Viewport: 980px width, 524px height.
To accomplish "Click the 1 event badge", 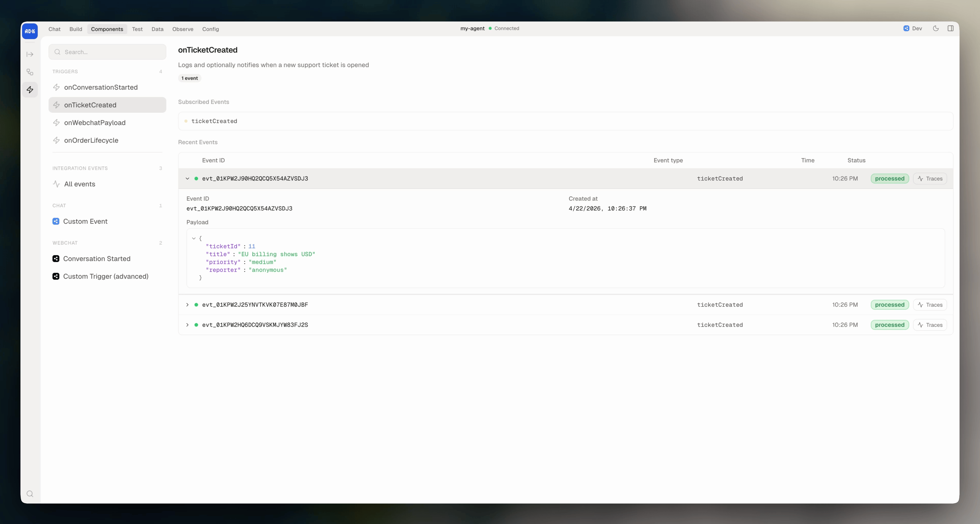I will tap(190, 78).
